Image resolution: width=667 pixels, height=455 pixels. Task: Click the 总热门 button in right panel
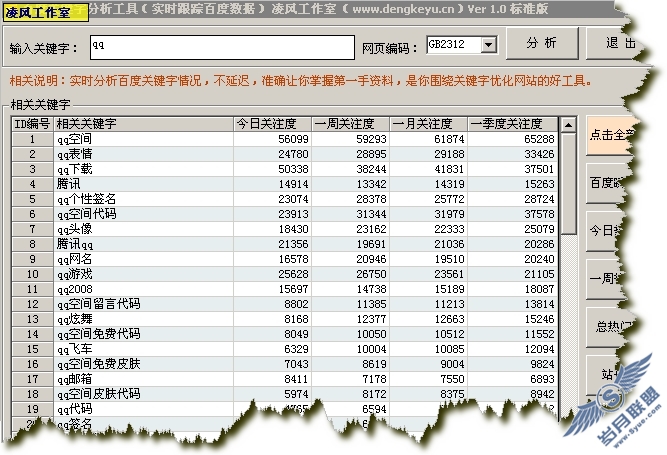[x=608, y=327]
